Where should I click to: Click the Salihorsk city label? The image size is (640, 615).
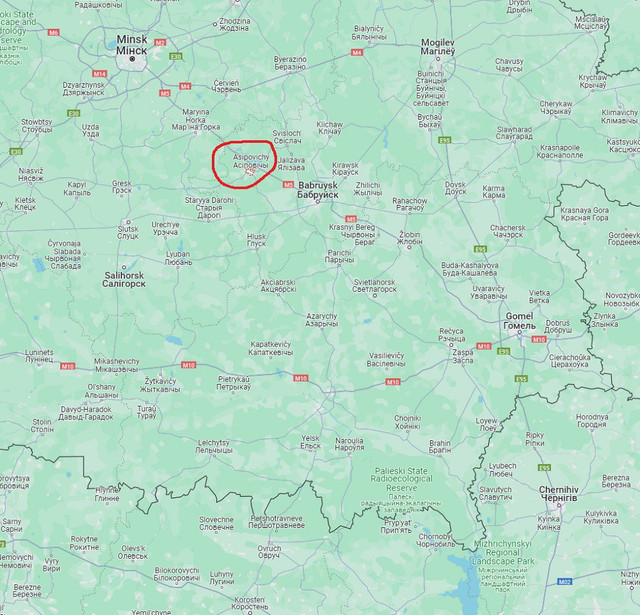click(124, 280)
